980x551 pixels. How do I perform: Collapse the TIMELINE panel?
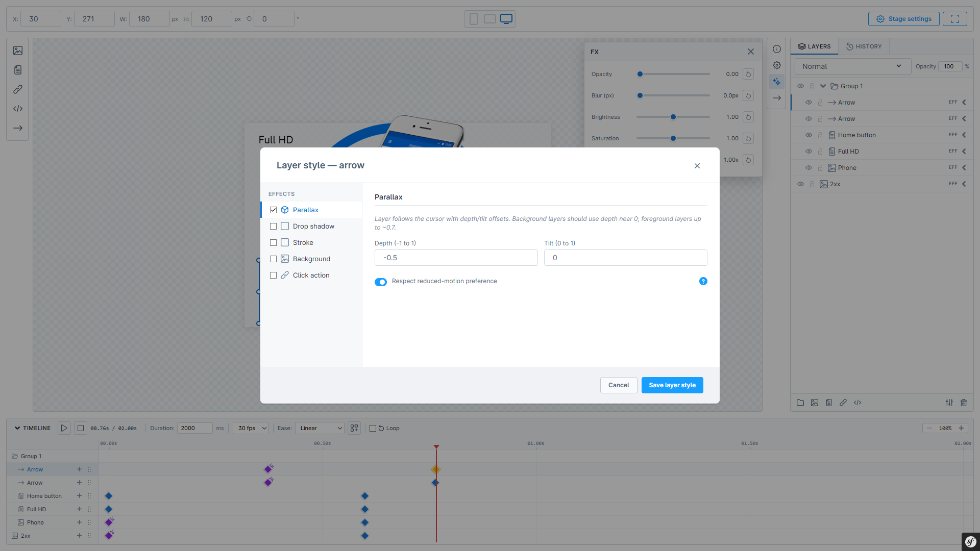[x=17, y=428]
